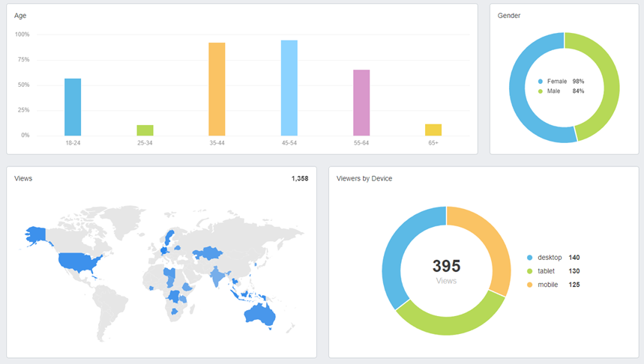Click the green tablet legend dot
The image size is (644, 364).
click(529, 271)
